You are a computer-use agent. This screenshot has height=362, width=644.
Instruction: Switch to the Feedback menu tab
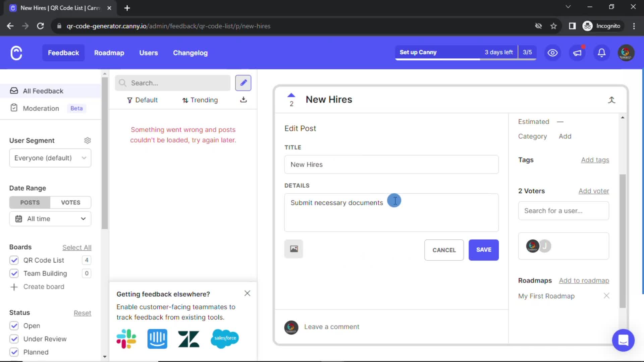click(64, 53)
